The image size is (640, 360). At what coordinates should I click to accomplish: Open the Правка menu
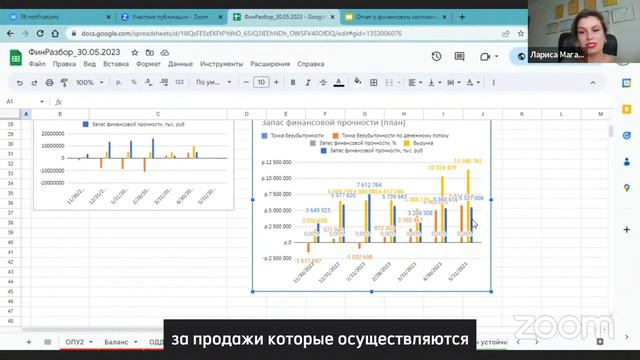[64, 64]
